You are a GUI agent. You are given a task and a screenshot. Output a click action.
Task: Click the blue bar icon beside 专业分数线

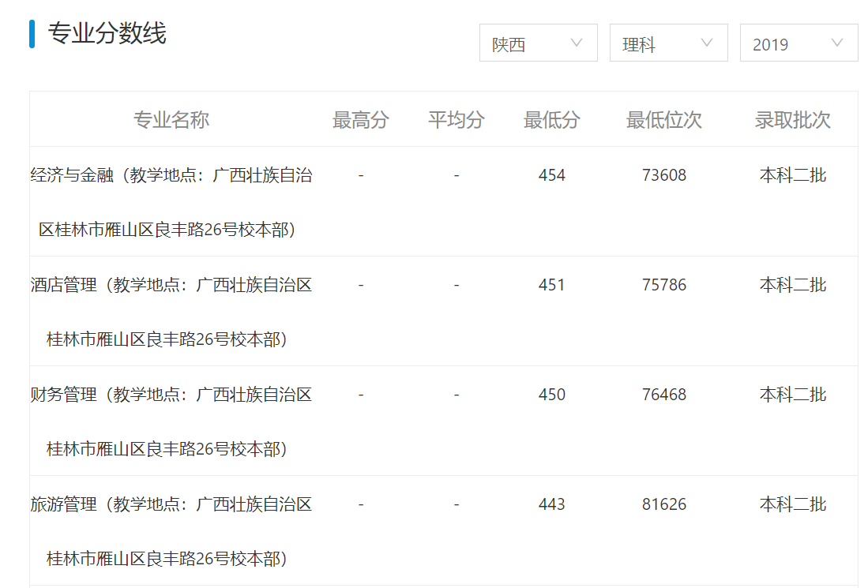pyautogui.click(x=31, y=35)
